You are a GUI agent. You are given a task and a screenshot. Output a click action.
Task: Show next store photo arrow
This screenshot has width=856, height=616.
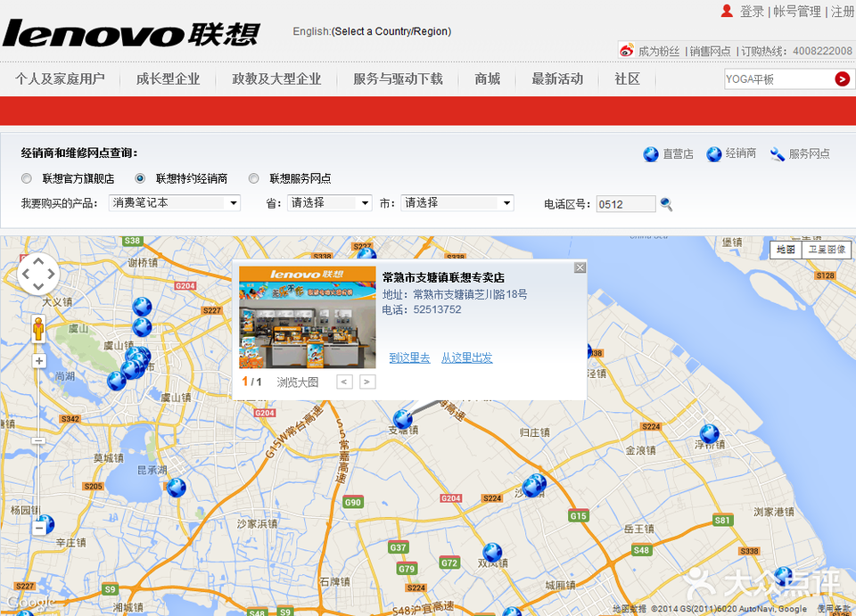pos(366,382)
